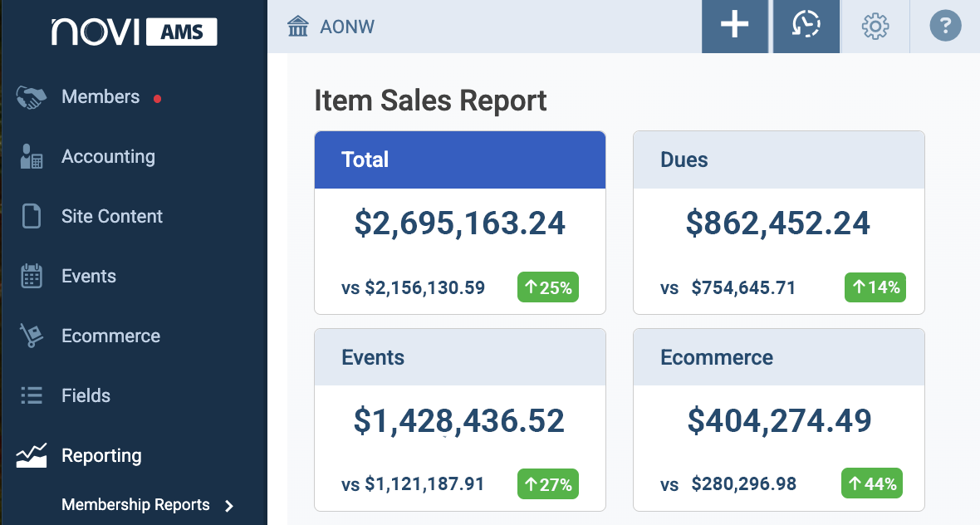Open the Events sidebar menu item
This screenshot has height=525, width=980.
pos(89,277)
